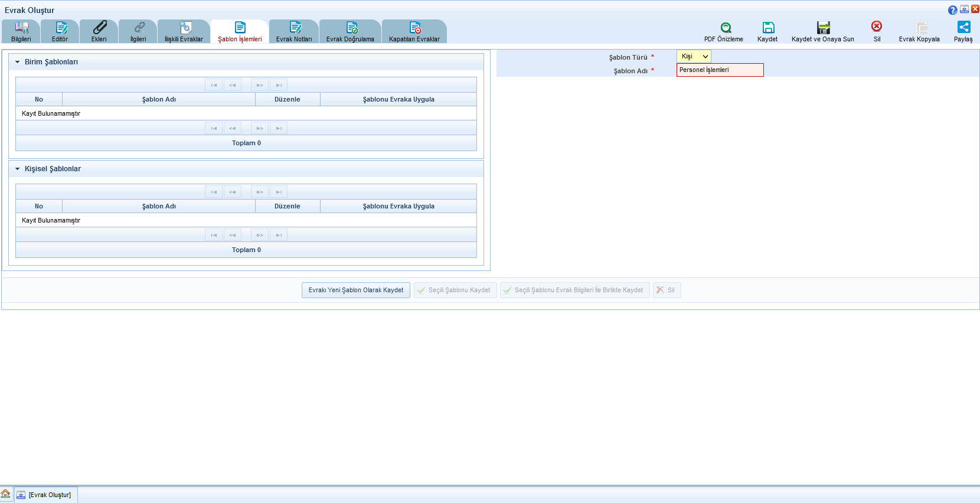The height and width of the screenshot is (503, 980).
Task: Sort by Şablon Adı in Birim Şablonları
Action: (159, 100)
